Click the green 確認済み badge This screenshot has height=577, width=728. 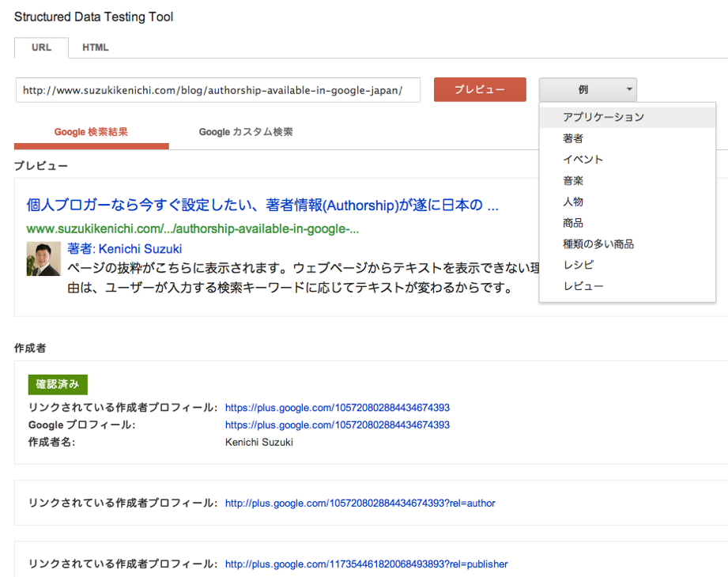58,384
